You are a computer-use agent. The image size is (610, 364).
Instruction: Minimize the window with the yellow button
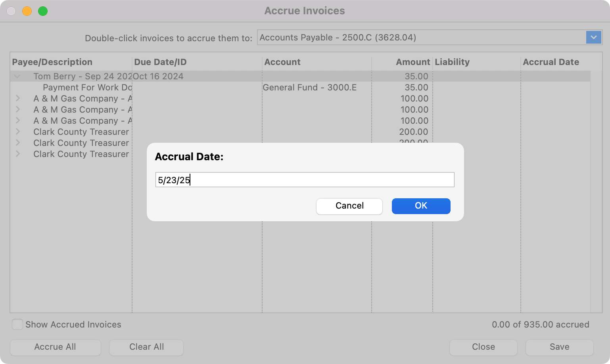pyautogui.click(x=27, y=11)
